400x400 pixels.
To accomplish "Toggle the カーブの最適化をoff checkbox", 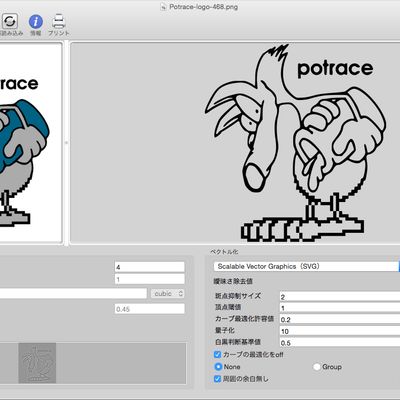I will 217,354.
